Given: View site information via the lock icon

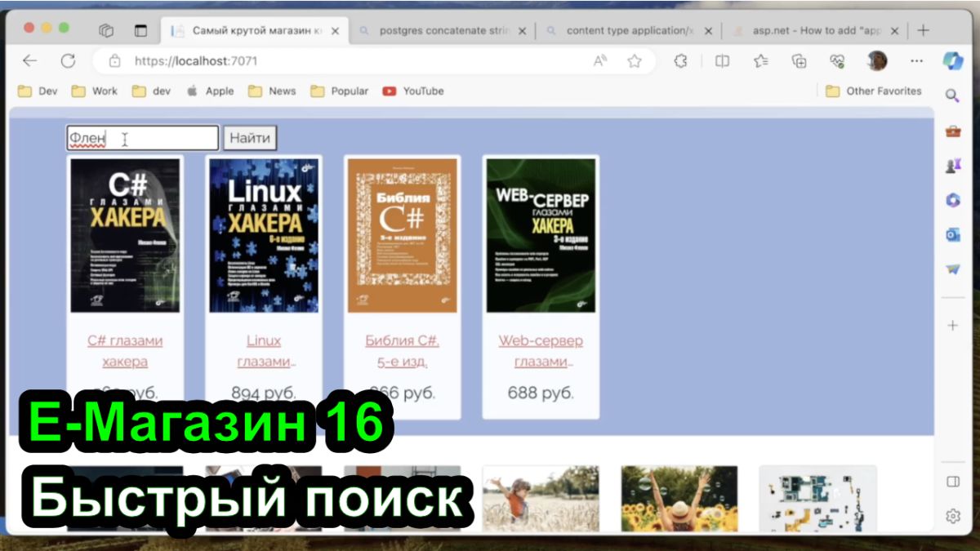Looking at the screenshot, I should [115, 60].
